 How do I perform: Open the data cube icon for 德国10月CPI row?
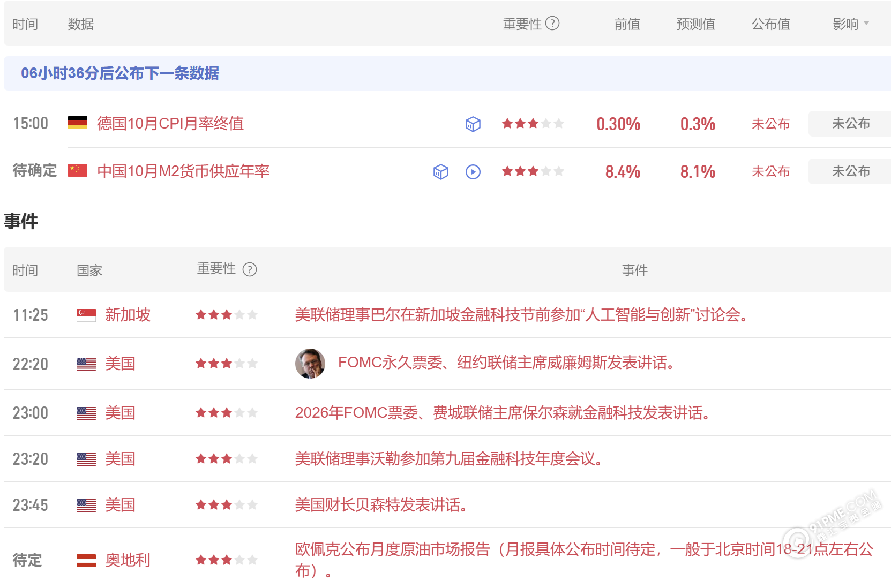472,124
